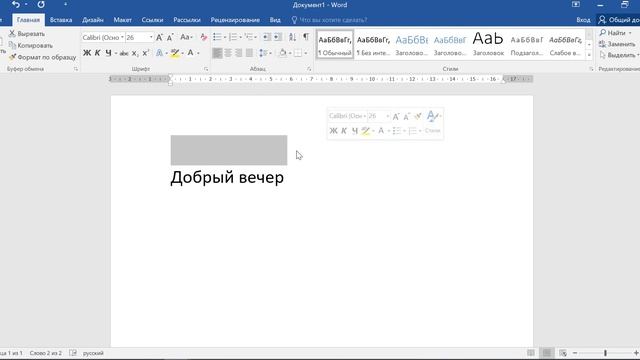
Task: Open multilevel list dropdown
Action: pyautogui.click(x=256, y=37)
